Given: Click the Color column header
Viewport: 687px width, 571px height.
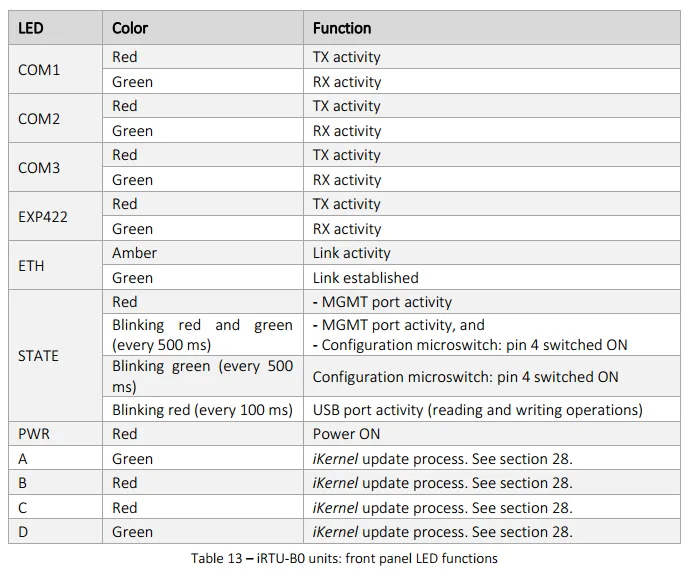Looking at the screenshot, I should click(x=203, y=28).
